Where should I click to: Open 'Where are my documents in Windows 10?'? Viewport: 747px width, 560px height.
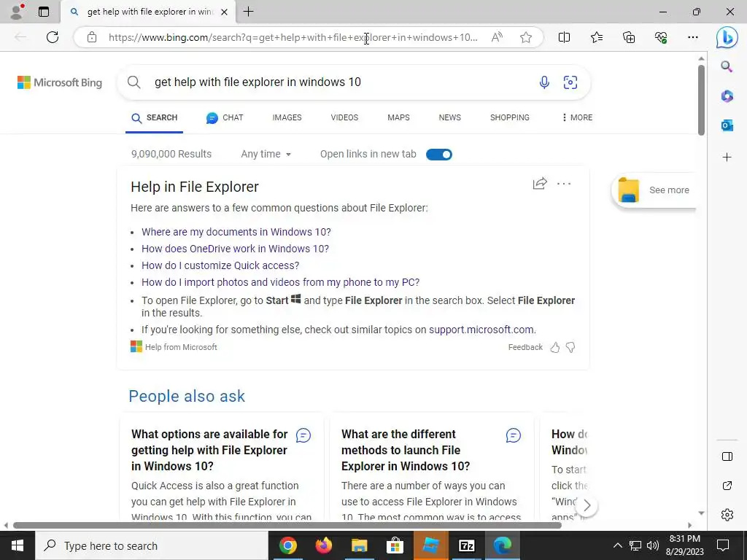[236, 232]
